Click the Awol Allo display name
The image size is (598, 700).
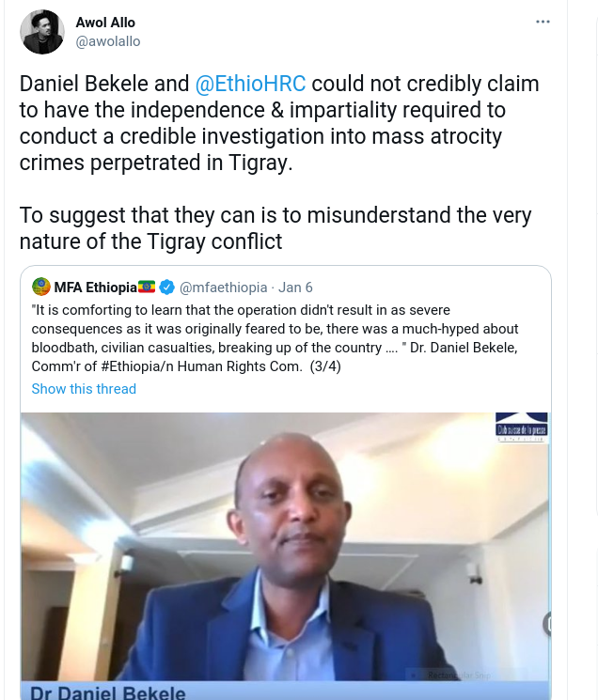[105, 23]
